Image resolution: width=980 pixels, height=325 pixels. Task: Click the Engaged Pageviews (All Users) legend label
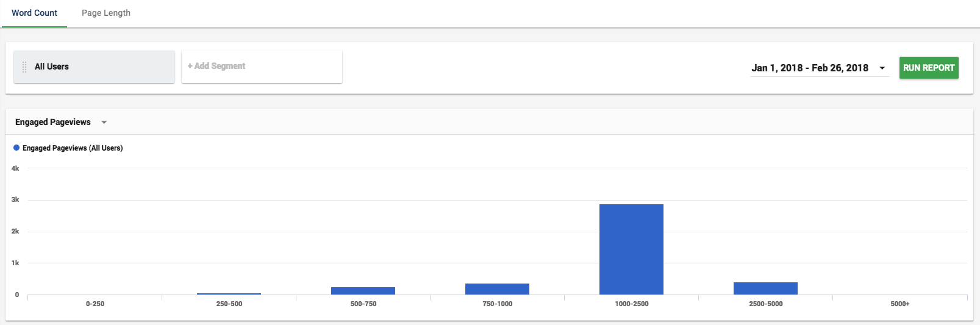coord(73,148)
